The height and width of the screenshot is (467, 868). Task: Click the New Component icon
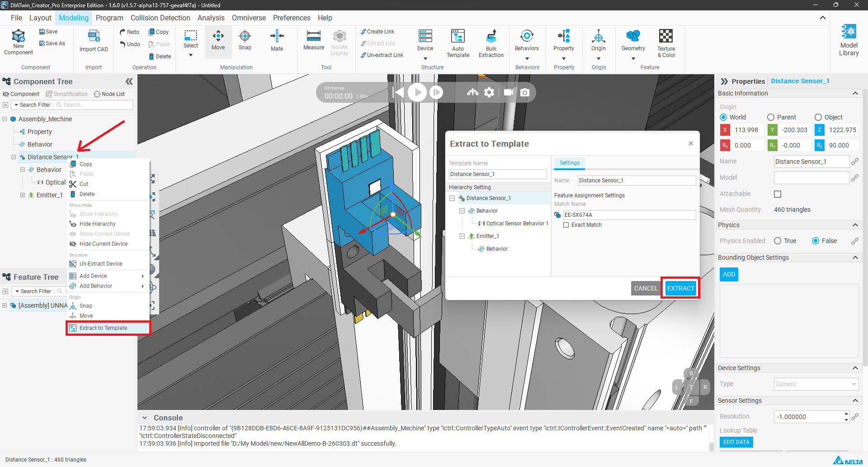pyautogui.click(x=19, y=42)
